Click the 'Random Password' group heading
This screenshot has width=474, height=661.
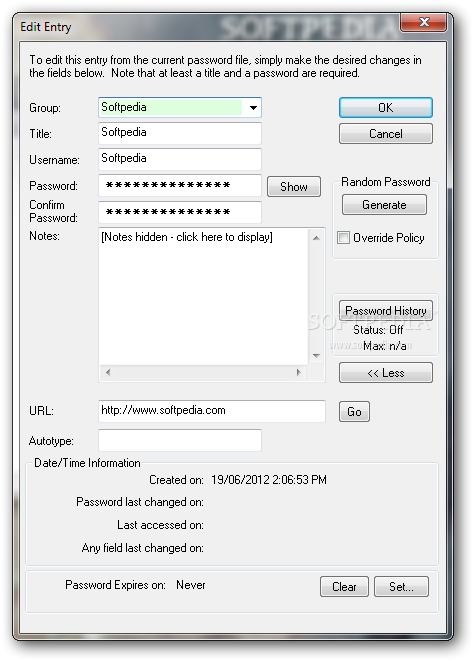point(385,182)
